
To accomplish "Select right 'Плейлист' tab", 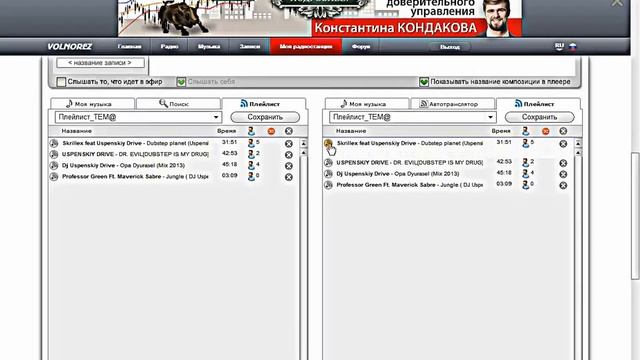I will [x=538, y=104].
